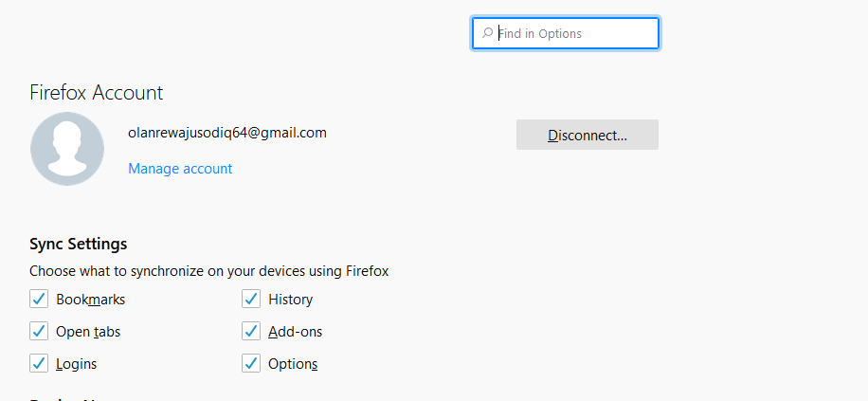
Task: Click the "Choose what to synchronize" description
Action: 209,271
